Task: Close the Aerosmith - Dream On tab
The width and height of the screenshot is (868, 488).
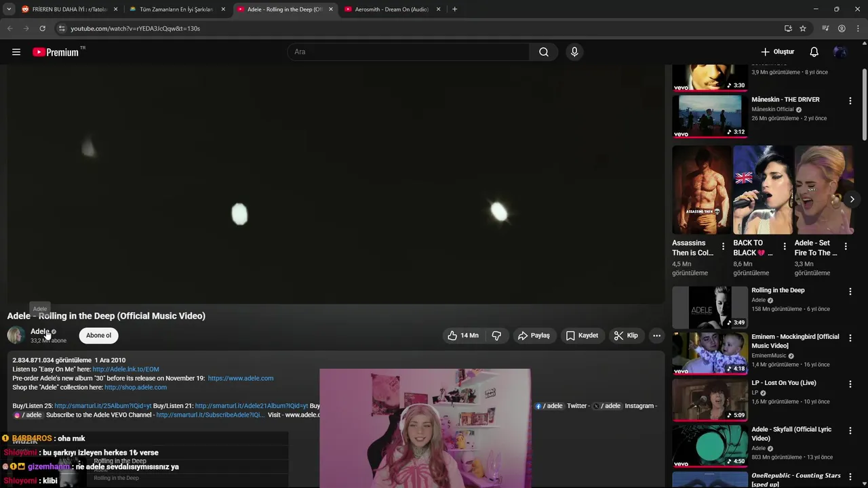Action: coord(438,9)
